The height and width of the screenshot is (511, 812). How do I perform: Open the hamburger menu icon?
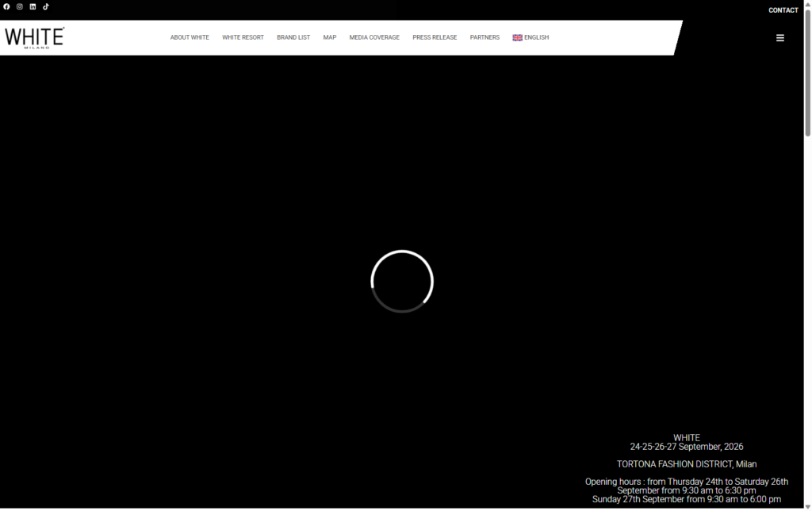point(779,37)
